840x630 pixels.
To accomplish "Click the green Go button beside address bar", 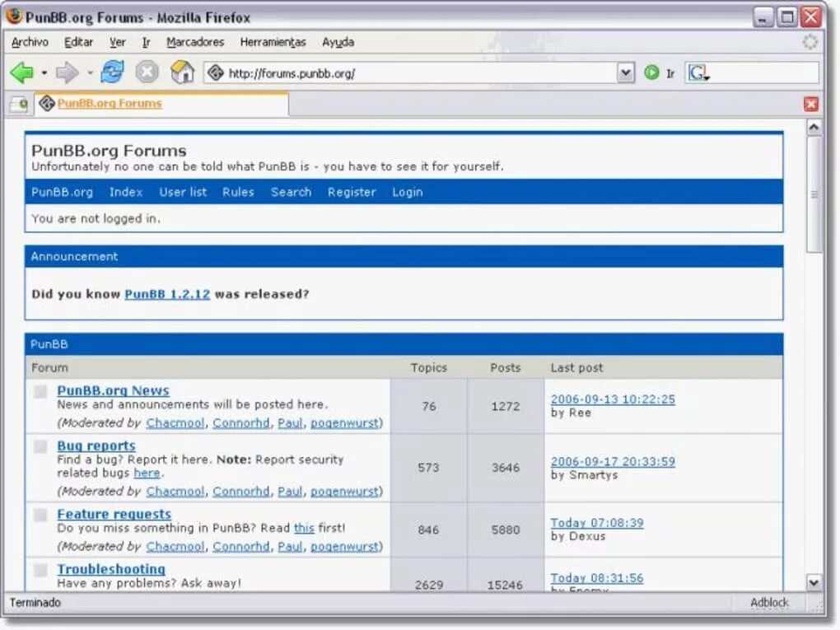I will 651,72.
